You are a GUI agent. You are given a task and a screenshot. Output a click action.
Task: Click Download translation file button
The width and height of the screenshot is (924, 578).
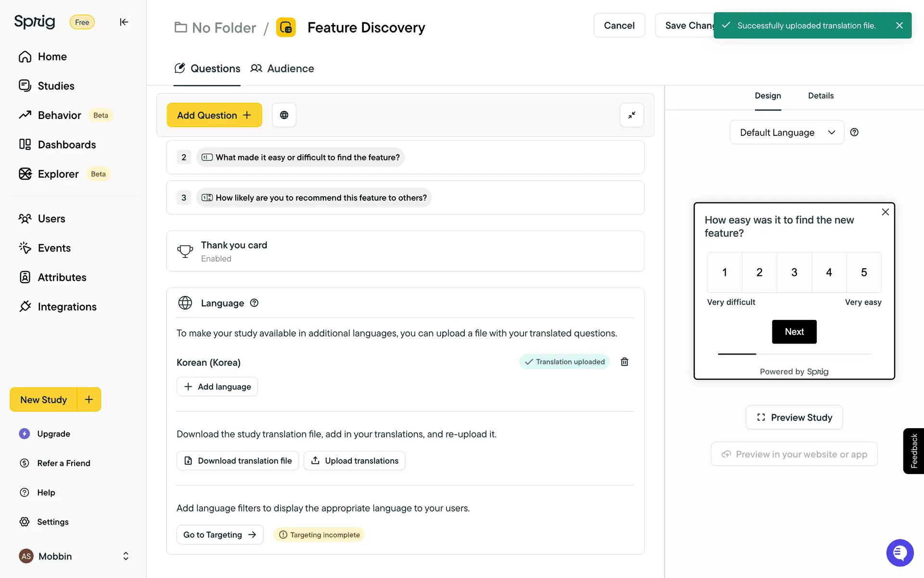[x=238, y=461]
